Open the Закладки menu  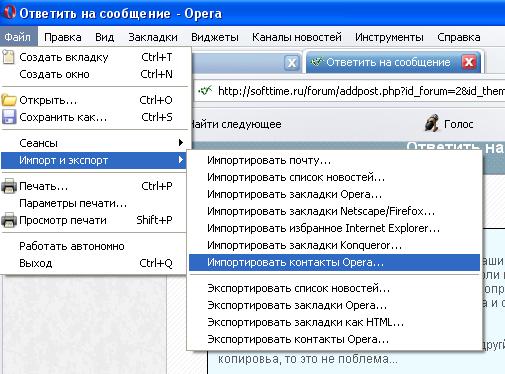153,37
